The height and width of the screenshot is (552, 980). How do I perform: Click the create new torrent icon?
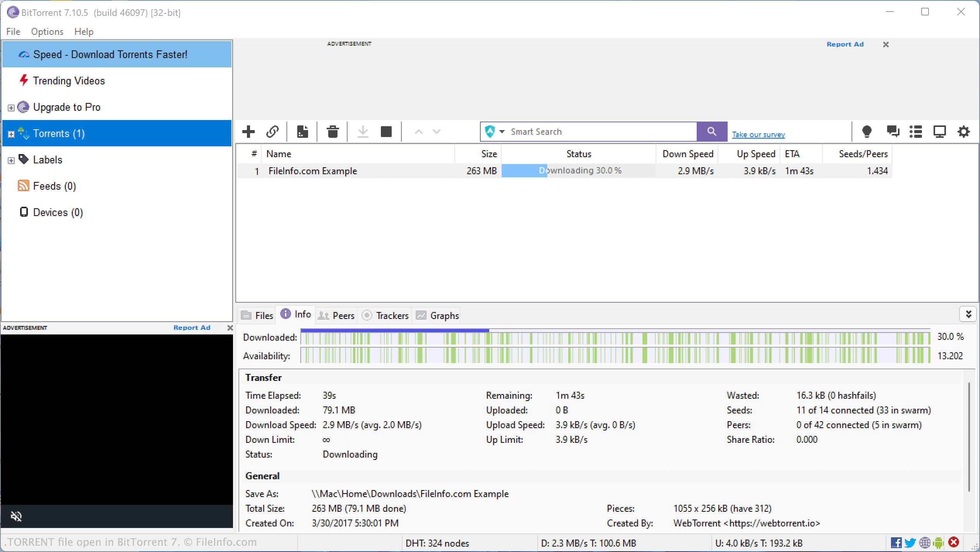302,131
